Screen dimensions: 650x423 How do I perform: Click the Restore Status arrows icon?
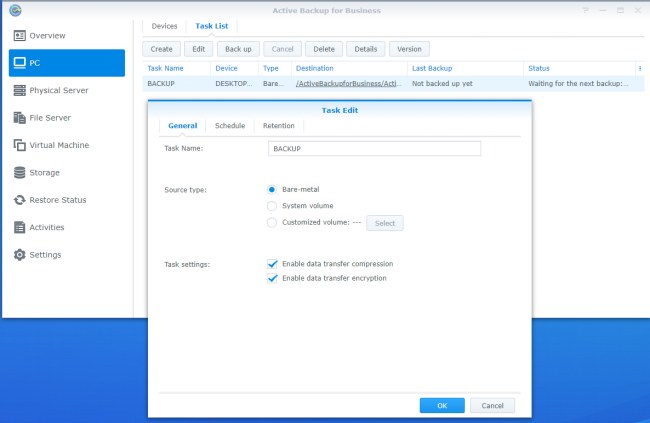(x=19, y=200)
